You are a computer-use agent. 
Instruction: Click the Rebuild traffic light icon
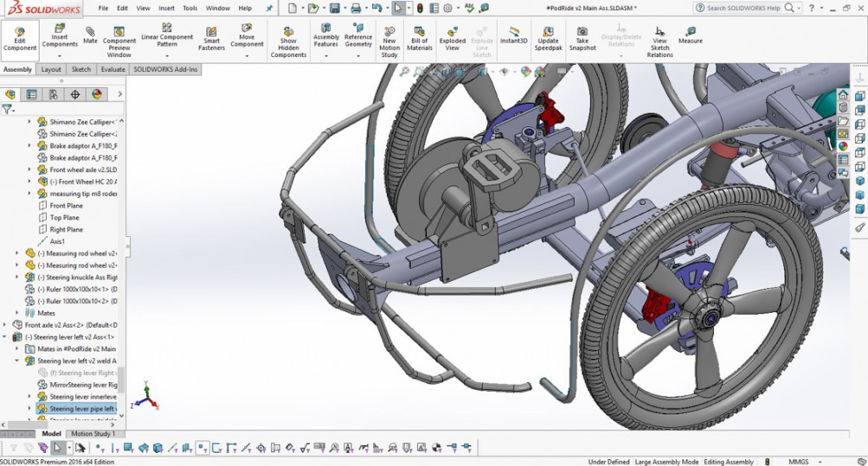421,9
